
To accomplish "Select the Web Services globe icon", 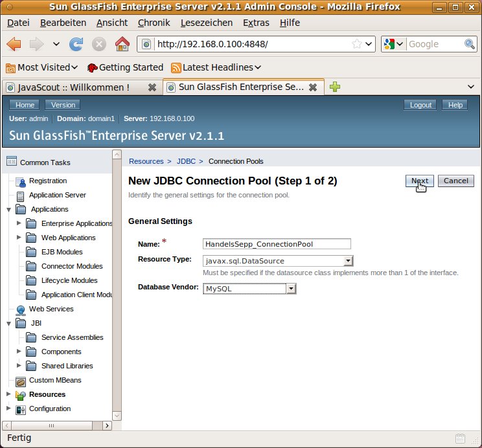I will [20, 309].
